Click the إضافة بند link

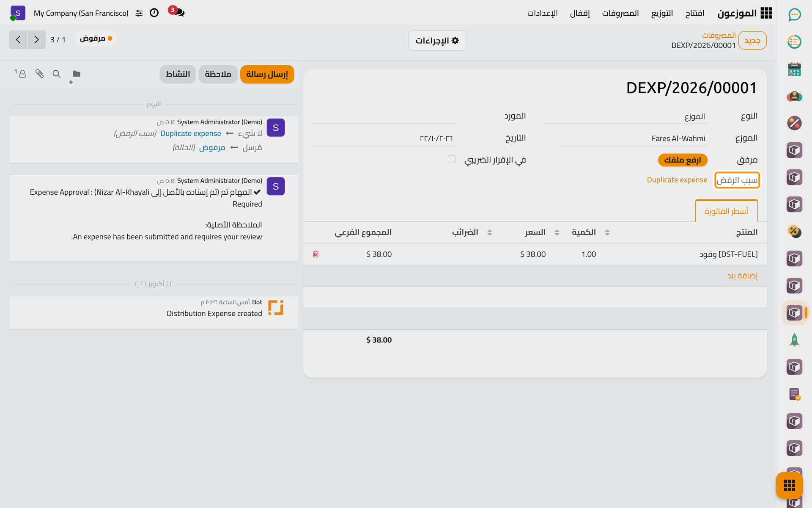[x=742, y=276]
